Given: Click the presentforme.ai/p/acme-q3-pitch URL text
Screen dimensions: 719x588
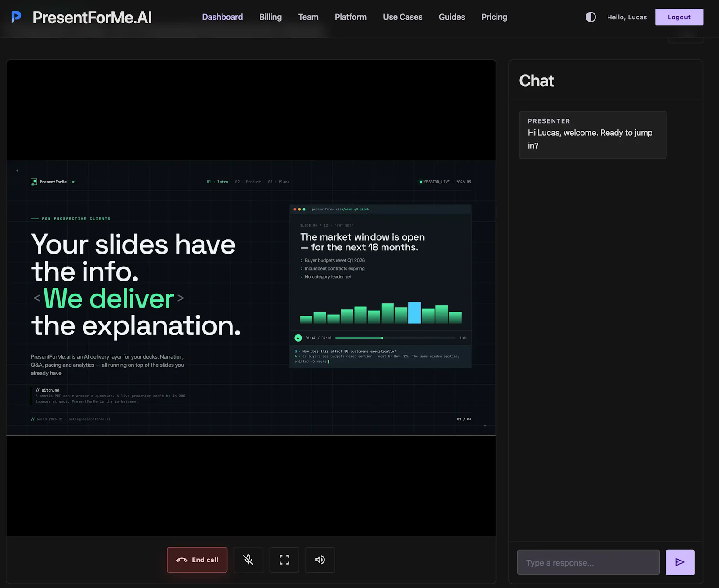Looking at the screenshot, I should [340, 209].
